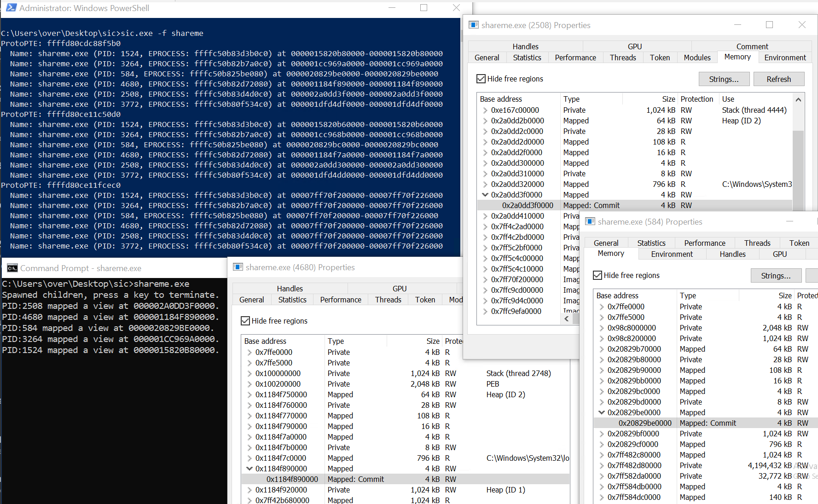The width and height of the screenshot is (818, 504).
Task: Open the Modules tab in the 2508 window
Action: coord(697,58)
